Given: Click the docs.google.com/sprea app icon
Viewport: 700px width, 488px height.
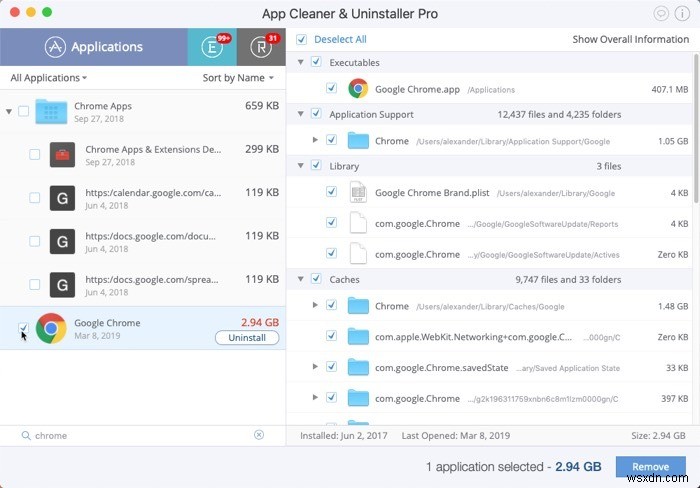Looking at the screenshot, I should [x=62, y=284].
